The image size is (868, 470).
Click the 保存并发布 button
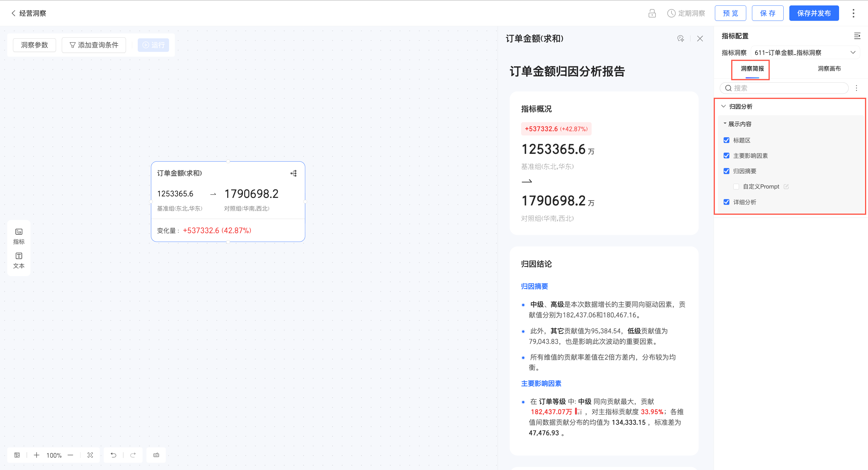pyautogui.click(x=814, y=14)
